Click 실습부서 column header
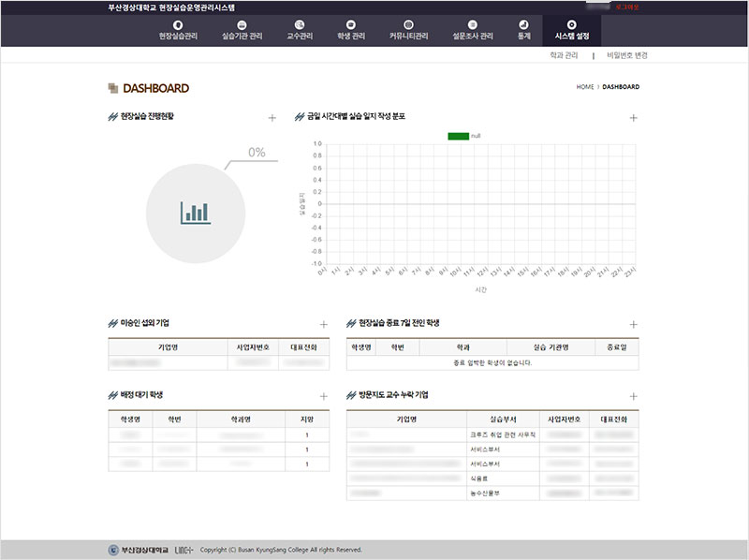Screen dimensions: 749x560 coord(503,420)
